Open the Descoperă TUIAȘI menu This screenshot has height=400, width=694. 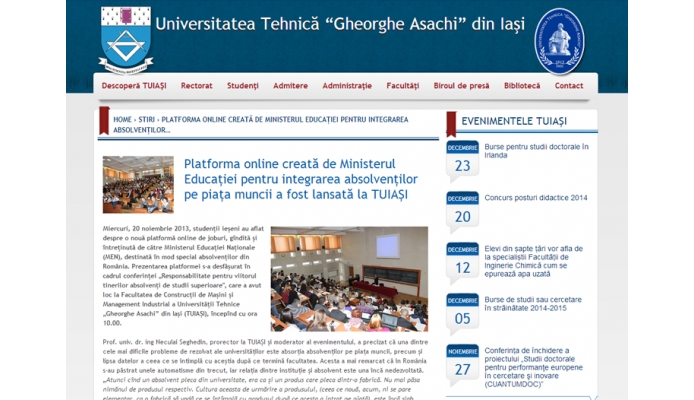click(x=134, y=86)
